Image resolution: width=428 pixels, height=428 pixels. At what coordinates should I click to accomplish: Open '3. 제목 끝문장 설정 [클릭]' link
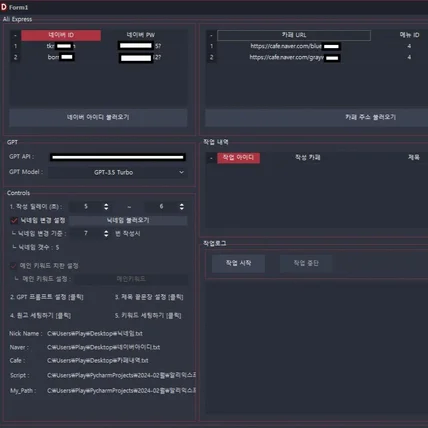(x=149, y=297)
